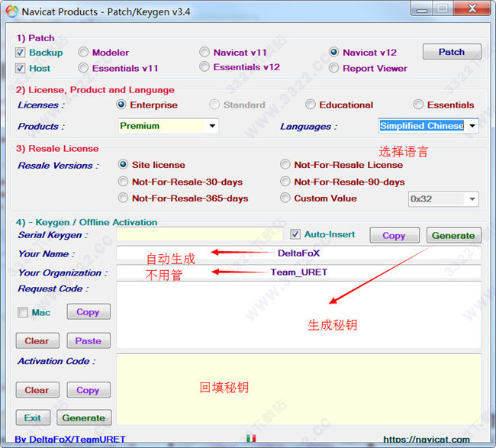The width and height of the screenshot is (496, 448).
Task: Click Clear for the Request Code
Action: click(37, 340)
